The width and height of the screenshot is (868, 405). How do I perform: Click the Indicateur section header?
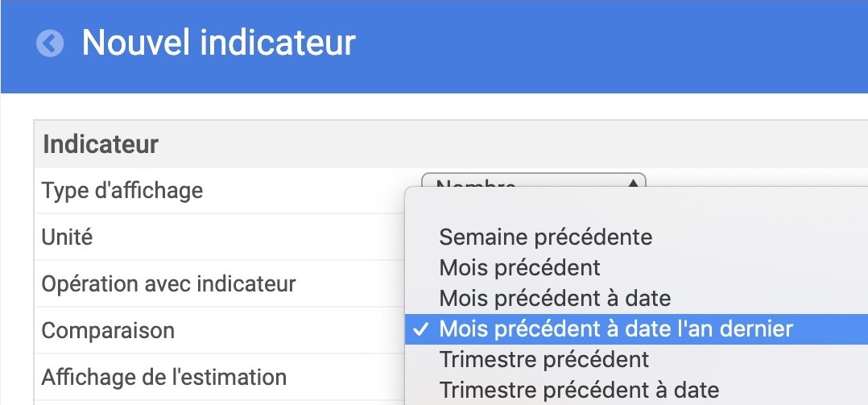[101, 144]
